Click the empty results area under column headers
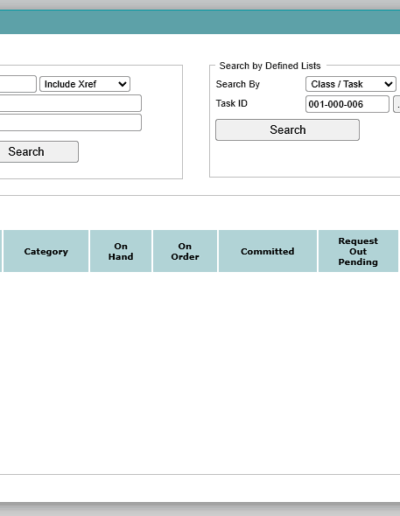This screenshot has height=516, width=400. [x=200, y=372]
